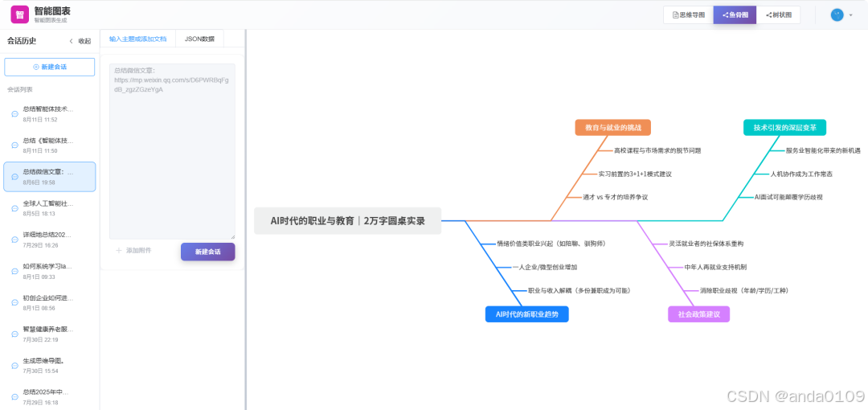Select the teal 技术引发的深层变革 node

click(785, 128)
